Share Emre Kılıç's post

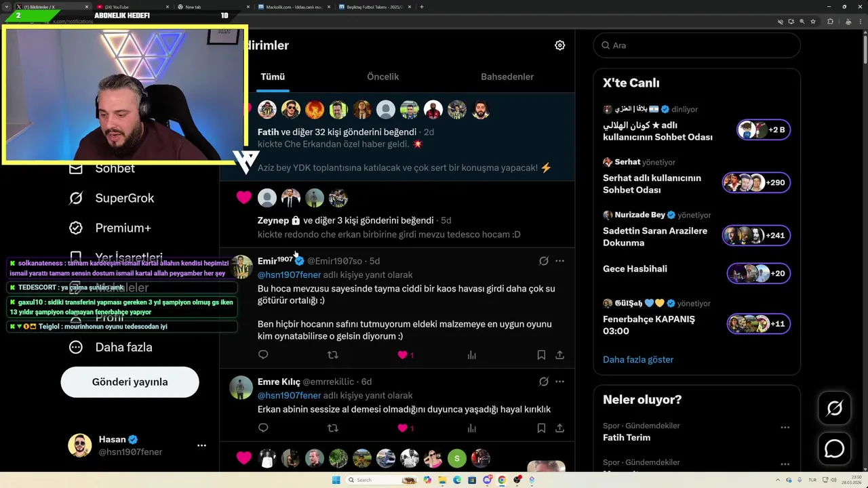[x=559, y=428]
